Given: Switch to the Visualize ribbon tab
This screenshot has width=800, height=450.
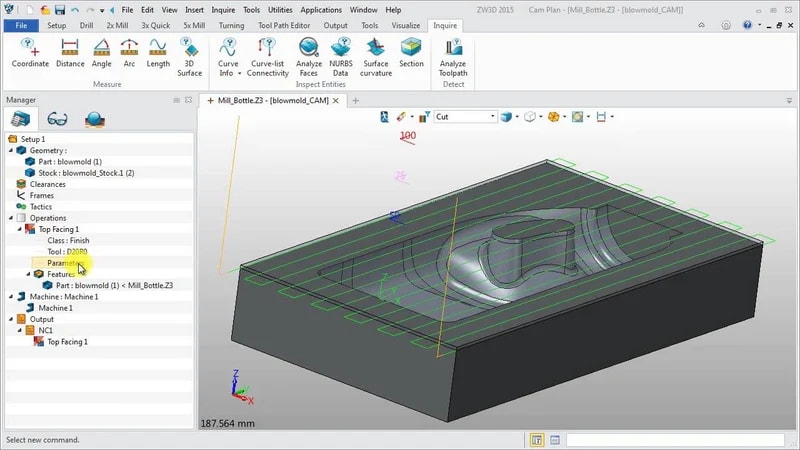Looking at the screenshot, I should (406, 25).
